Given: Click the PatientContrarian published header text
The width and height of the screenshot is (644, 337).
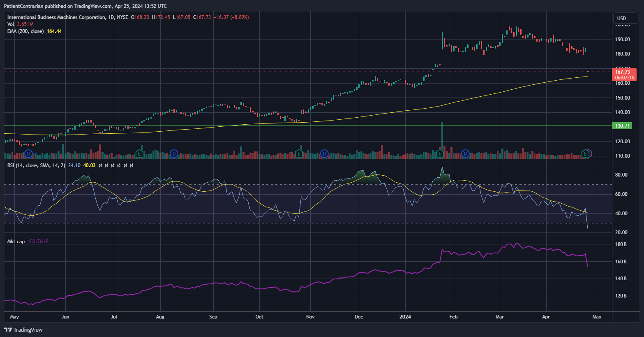Looking at the screenshot, I should click(85, 6).
